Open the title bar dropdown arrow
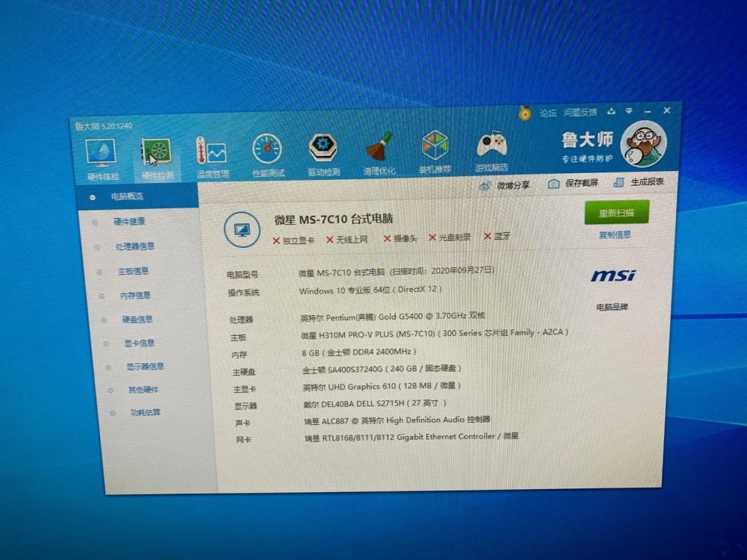Image resolution: width=747 pixels, height=560 pixels. click(x=630, y=111)
